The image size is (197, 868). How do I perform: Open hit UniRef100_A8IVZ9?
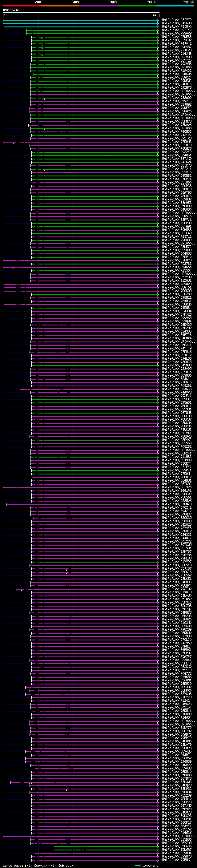(x=177, y=20)
